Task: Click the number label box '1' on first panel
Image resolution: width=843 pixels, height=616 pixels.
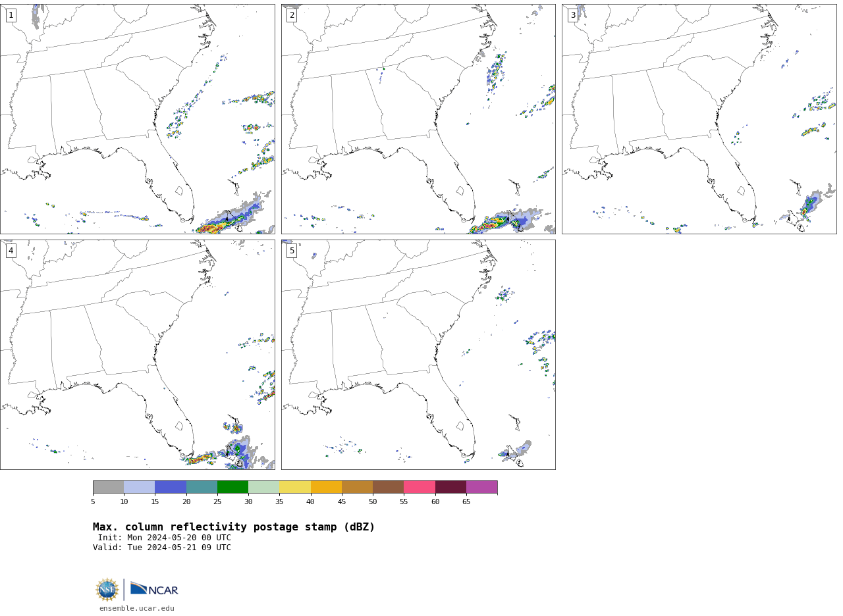Action: [11, 15]
